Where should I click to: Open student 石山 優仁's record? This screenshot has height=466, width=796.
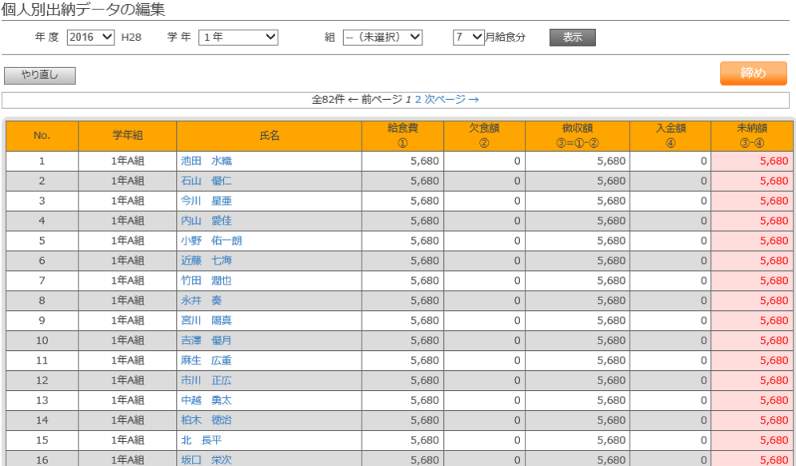pyautogui.click(x=206, y=181)
